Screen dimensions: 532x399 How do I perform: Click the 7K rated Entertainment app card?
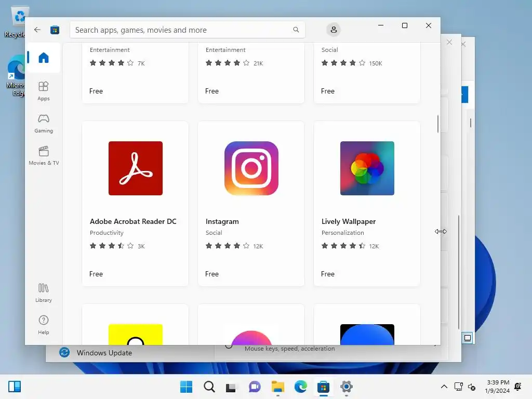tap(136, 73)
